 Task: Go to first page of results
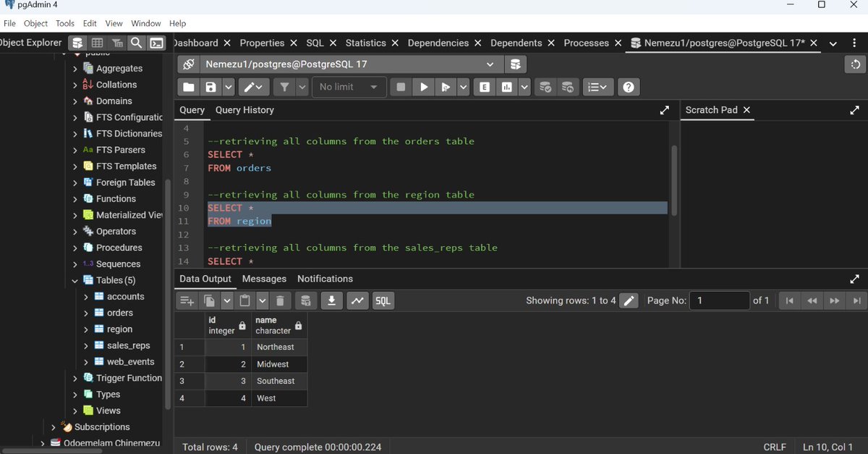click(789, 300)
